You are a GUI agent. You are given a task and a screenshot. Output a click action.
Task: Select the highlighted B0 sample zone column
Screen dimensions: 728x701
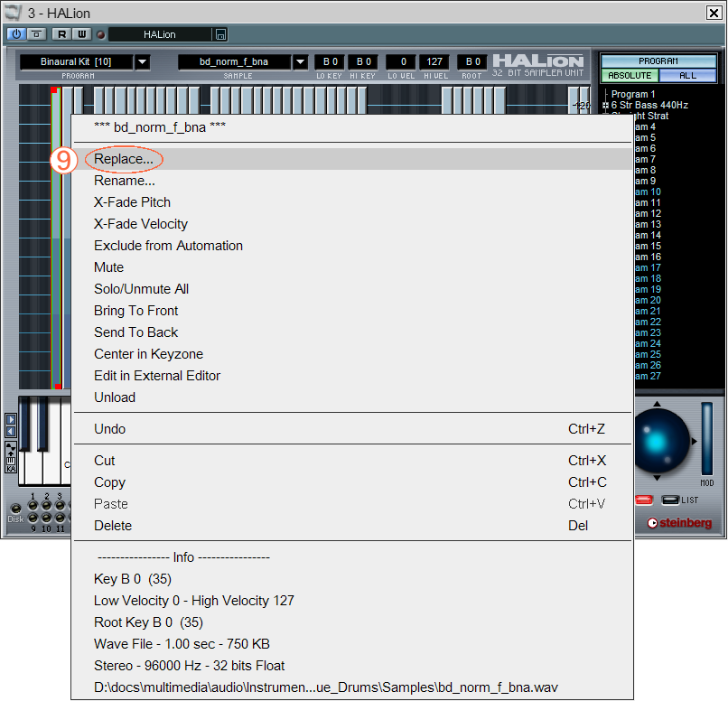pos(56,238)
